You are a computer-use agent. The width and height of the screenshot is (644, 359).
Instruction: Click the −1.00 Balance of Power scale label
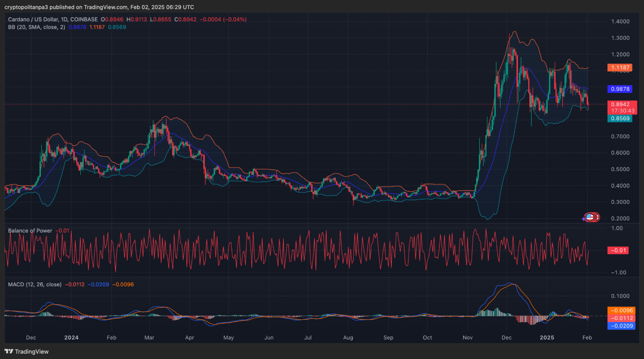click(x=619, y=273)
